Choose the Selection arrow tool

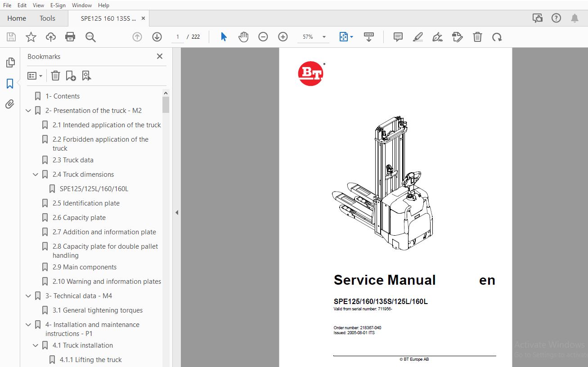(x=224, y=37)
